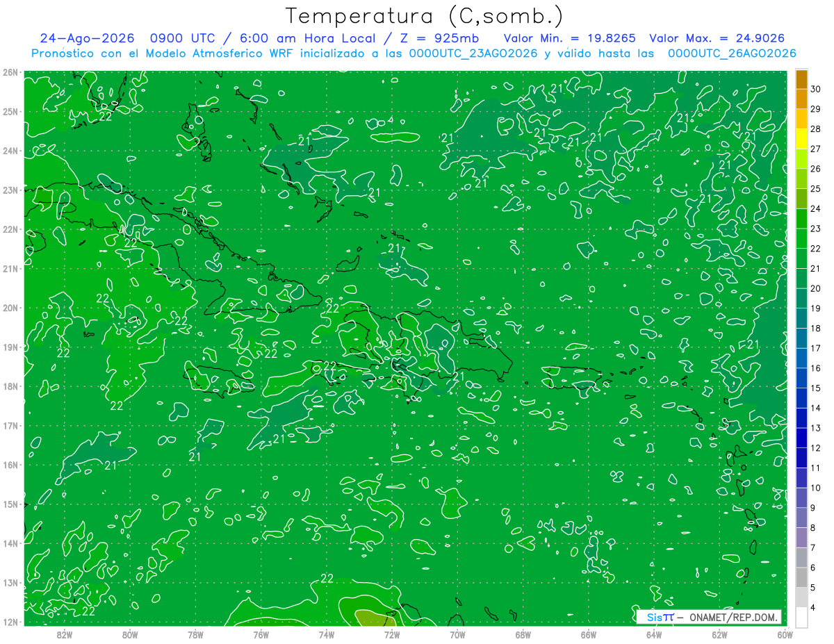834x644 pixels.
Task: Click the "13N" latitude label
Action: pos(10,582)
